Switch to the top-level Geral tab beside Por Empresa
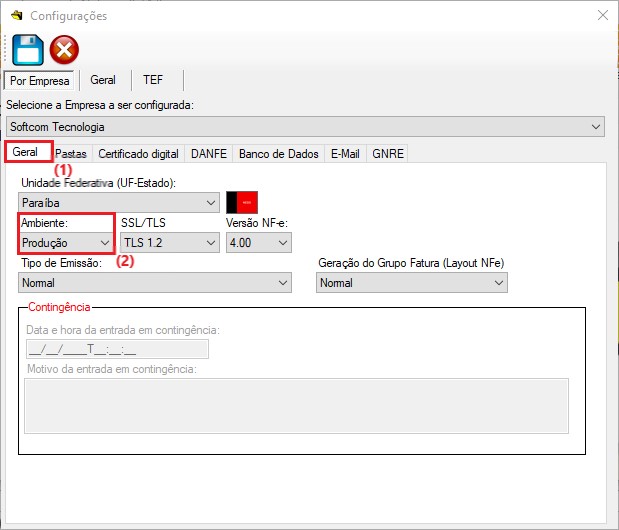The image size is (619, 530). point(103,80)
